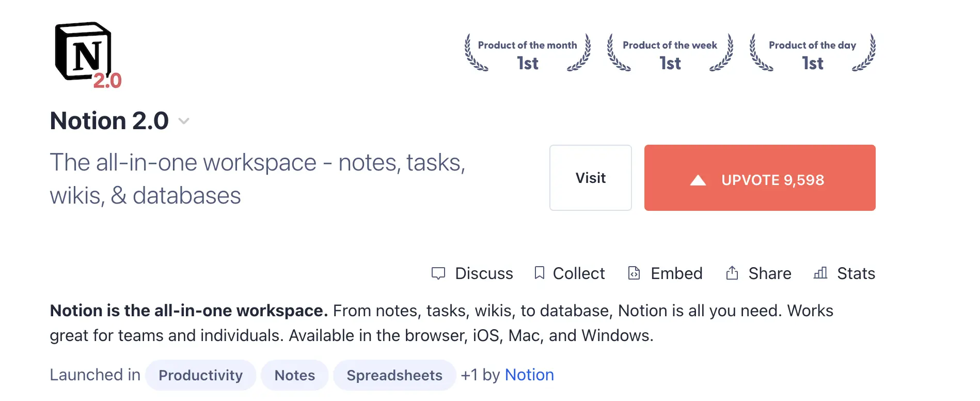Click the Product of the week badge
Image resolution: width=980 pixels, height=401 pixels.
pyautogui.click(x=670, y=54)
